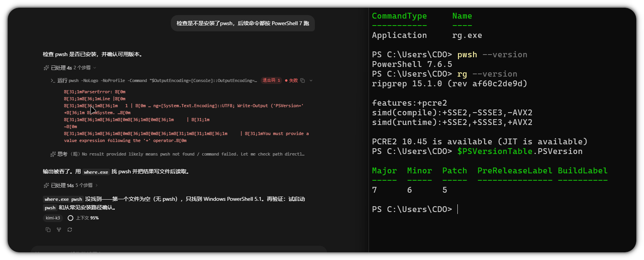Click the user message about checking pwsh
644x260 pixels.
pyautogui.click(x=243, y=23)
